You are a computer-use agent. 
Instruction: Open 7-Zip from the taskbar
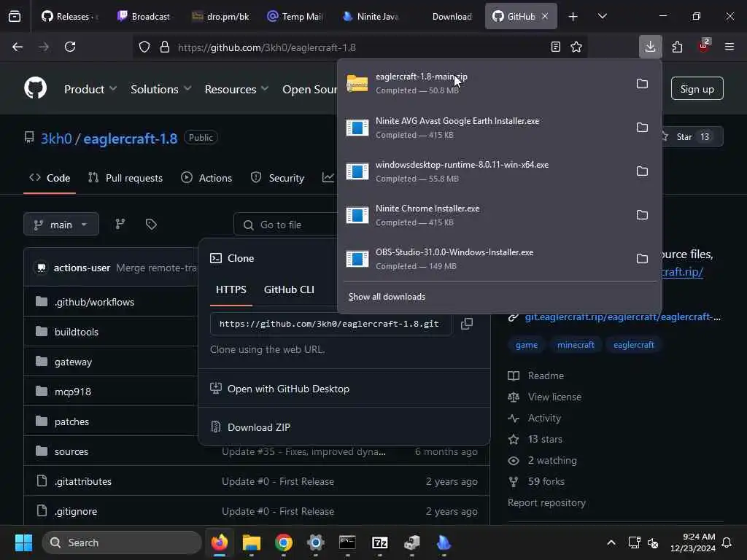coord(379,542)
